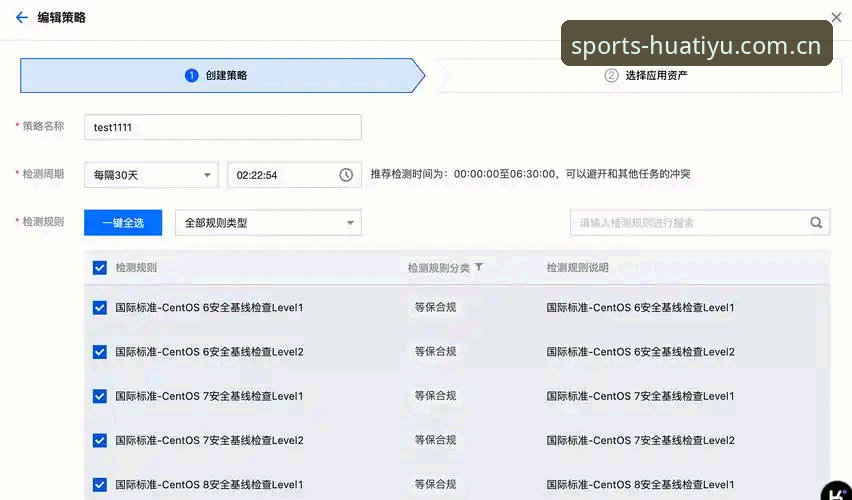This screenshot has width=852, height=500.
Task: Focus the 检测规则 search box
Action: (x=700, y=223)
